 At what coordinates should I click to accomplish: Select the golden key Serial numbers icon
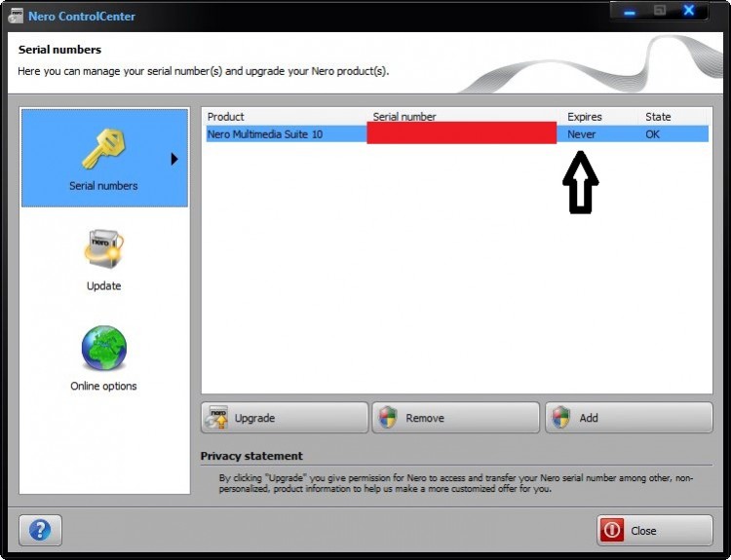[x=103, y=149]
